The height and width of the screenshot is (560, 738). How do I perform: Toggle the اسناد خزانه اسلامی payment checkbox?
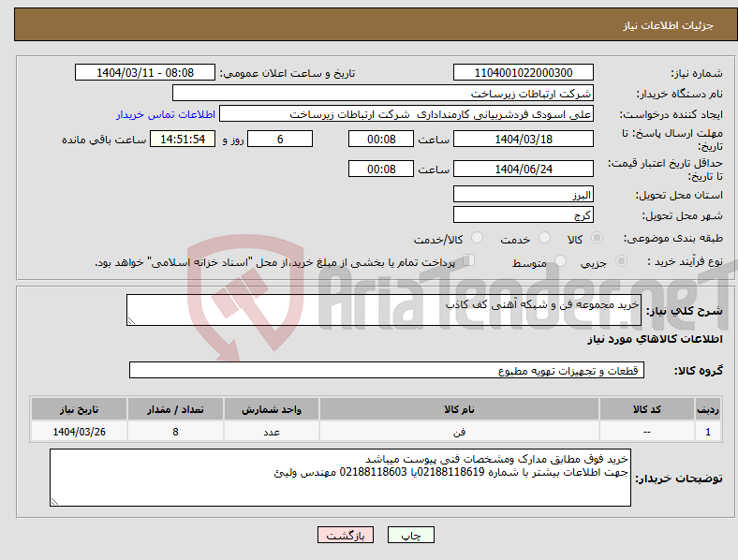469,260
